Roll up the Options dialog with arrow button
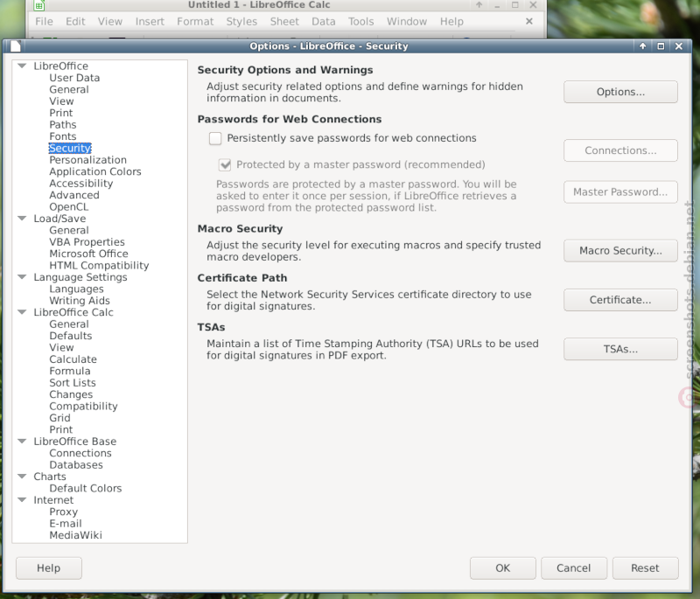The width and height of the screenshot is (700, 599). [643, 46]
